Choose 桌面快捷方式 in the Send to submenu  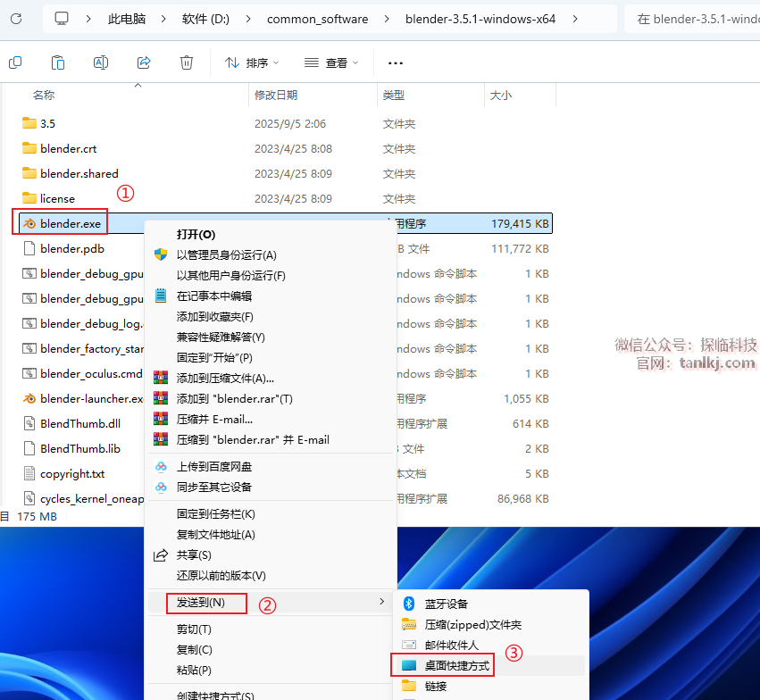(x=456, y=665)
